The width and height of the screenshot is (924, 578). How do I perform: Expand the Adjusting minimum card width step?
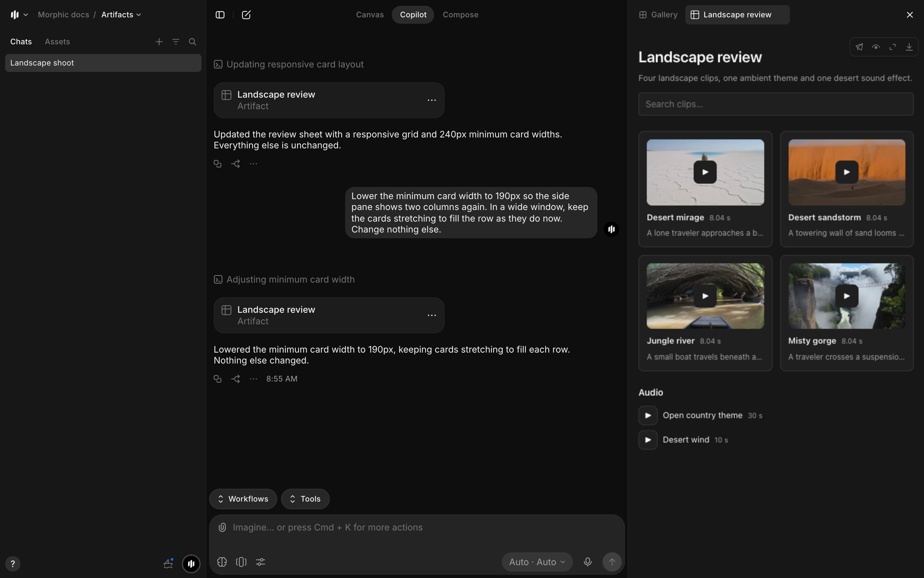[284, 279]
